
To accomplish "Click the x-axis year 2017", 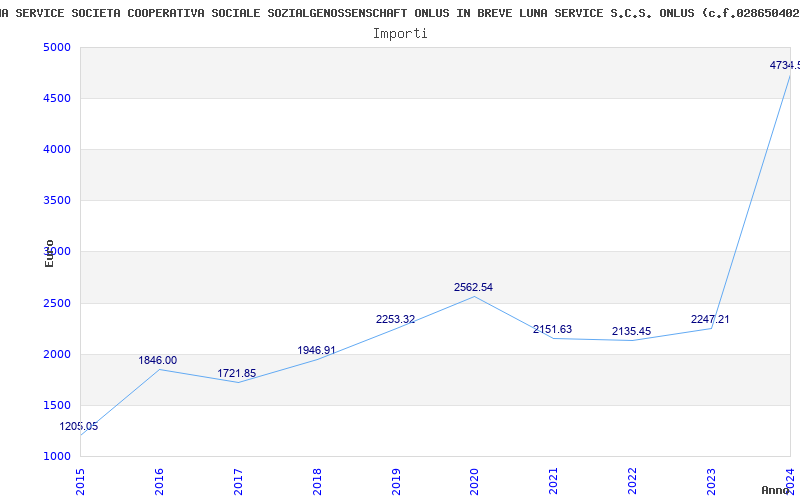I will (238, 482).
